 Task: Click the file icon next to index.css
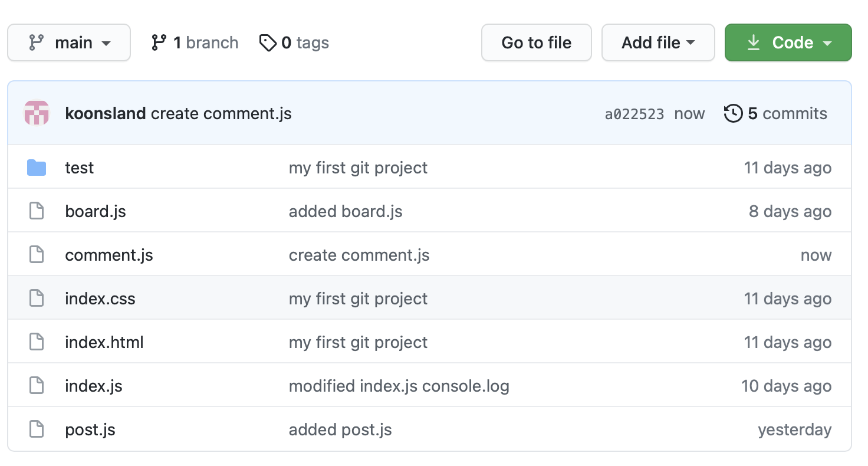click(37, 298)
